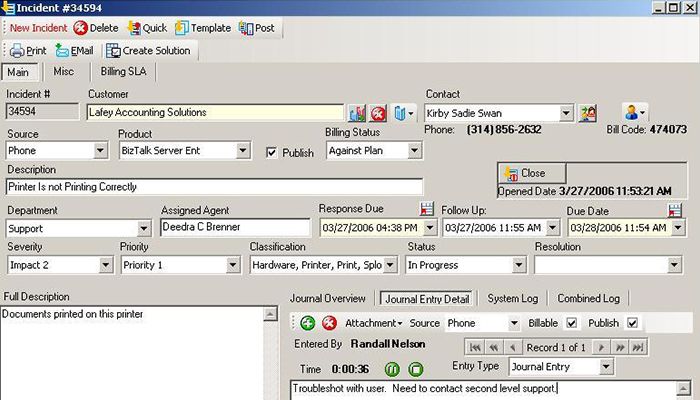Screen dimensions: 700x400
Task: Click the Post toolbar icon
Action: click(x=246, y=28)
